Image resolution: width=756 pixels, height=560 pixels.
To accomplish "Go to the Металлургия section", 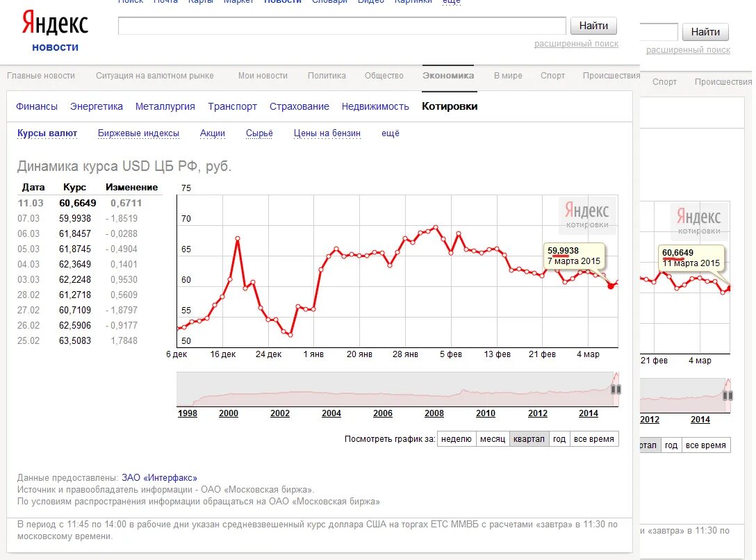I will point(165,106).
